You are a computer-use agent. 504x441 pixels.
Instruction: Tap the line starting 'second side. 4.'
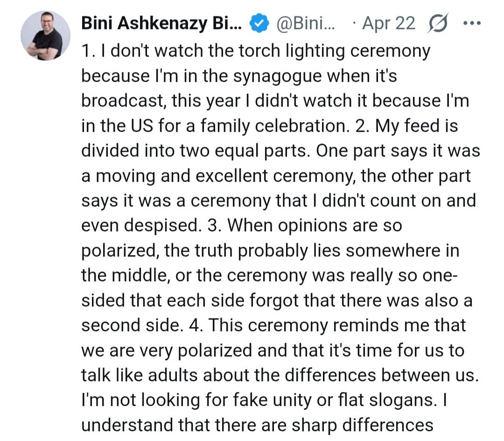273,326
